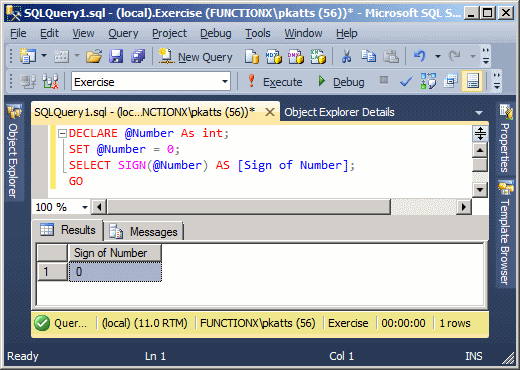Click the Connect icon on the SQL editor toolbar
This screenshot has height=370, width=520.
[x=28, y=82]
